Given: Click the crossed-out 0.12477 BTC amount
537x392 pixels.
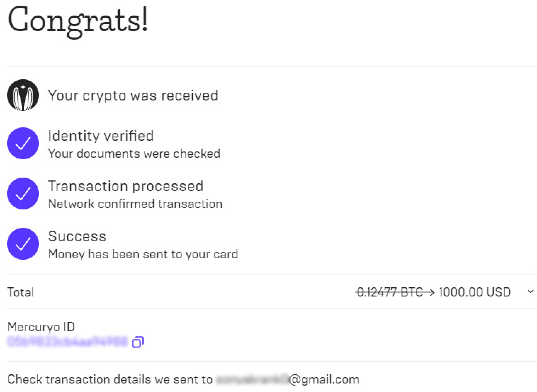Looking at the screenshot, I should (x=390, y=292).
